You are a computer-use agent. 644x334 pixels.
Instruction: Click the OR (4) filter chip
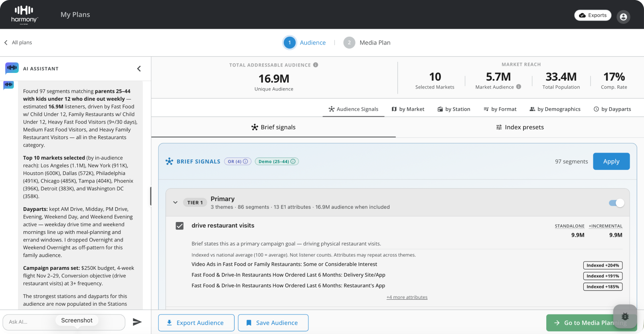pyautogui.click(x=238, y=161)
